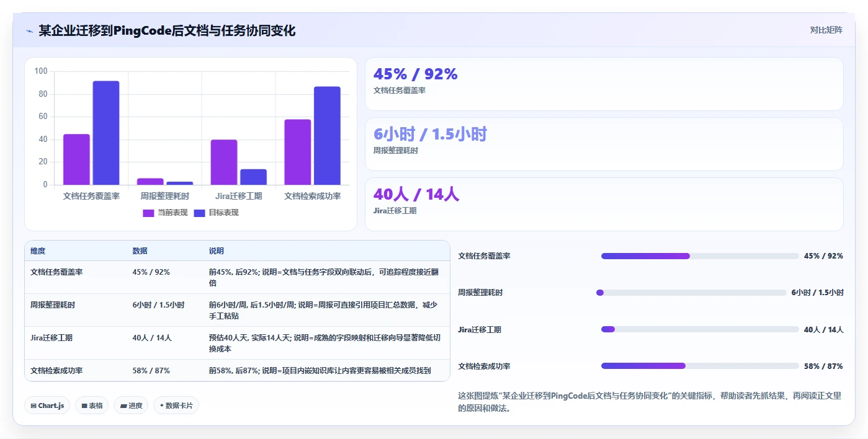
Task: Click the summary paragraph starting 这张图提炼
Action: click(650, 402)
